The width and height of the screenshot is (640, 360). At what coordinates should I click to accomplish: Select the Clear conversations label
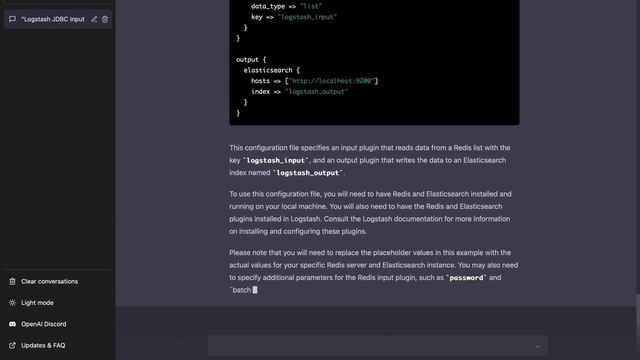49,282
